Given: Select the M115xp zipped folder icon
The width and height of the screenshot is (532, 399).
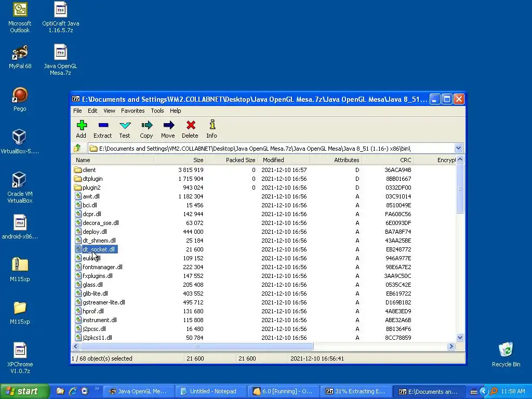Looking at the screenshot, I should pyautogui.click(x=20, y=270).
